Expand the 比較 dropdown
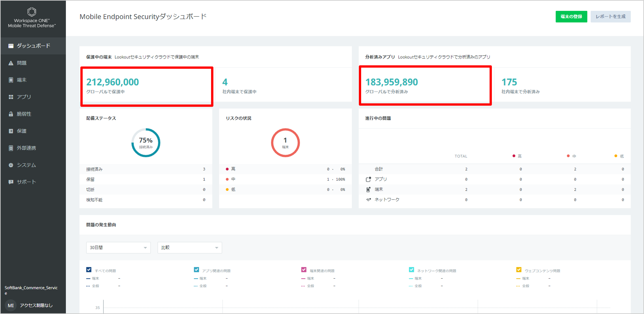644x314 pixels. pyautogui.click(x=189, y=248)
